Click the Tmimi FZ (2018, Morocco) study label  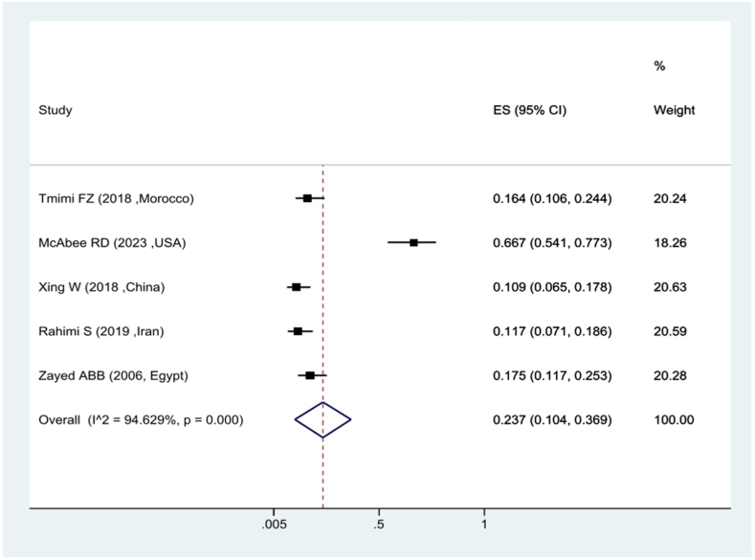[116, 198]
